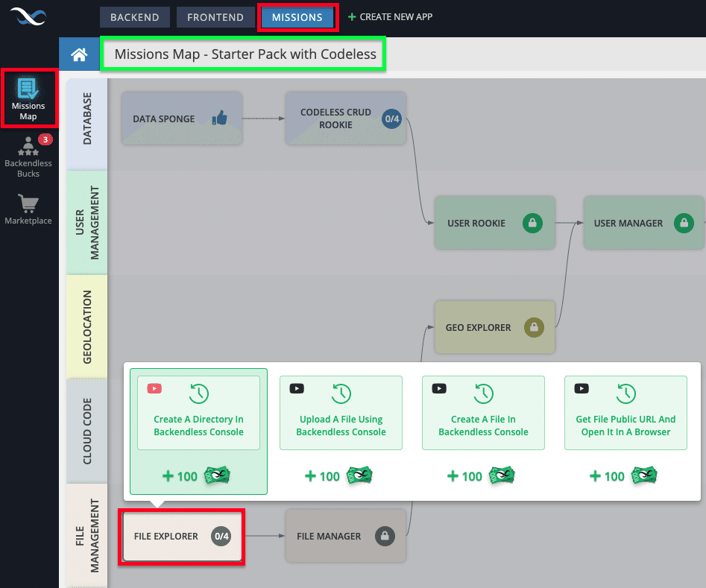Click the clock icon on Create A File card
706x588 pixels.
pos(483,393)
